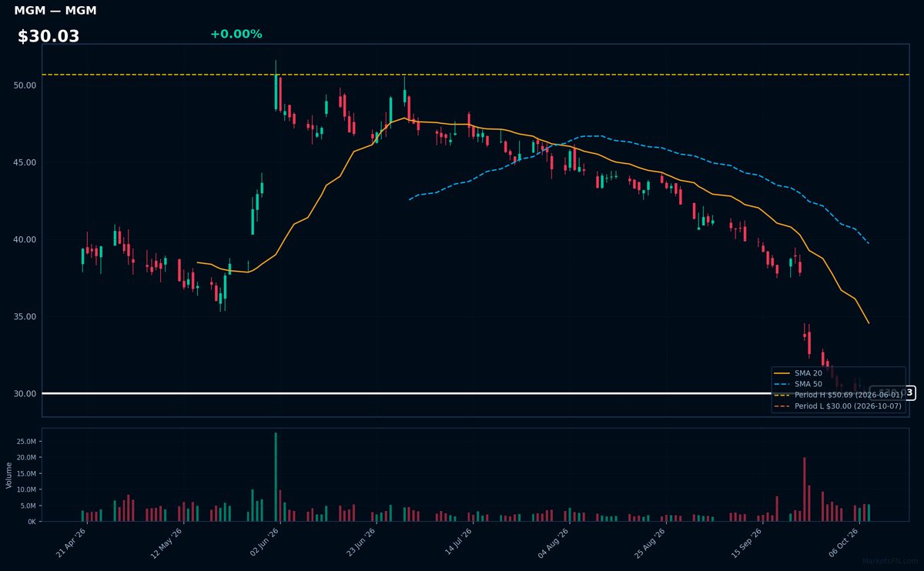
Task: Click the tallest red volume bar in late September
Action: (805, 489)
